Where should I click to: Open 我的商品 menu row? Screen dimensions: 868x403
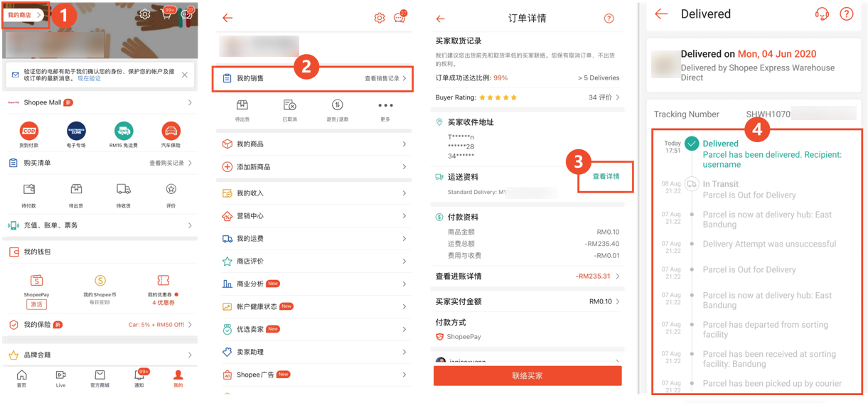pyautogui.click(x=314, y=144)
